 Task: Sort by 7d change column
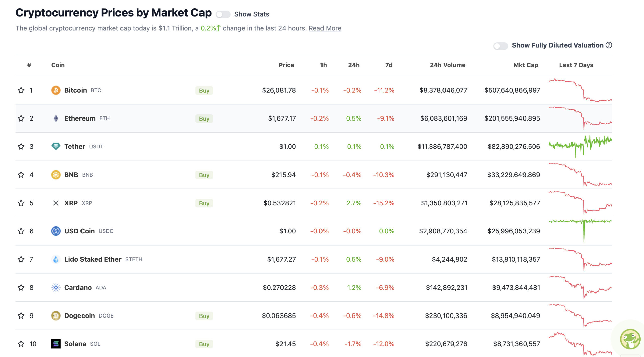point(389,65)
